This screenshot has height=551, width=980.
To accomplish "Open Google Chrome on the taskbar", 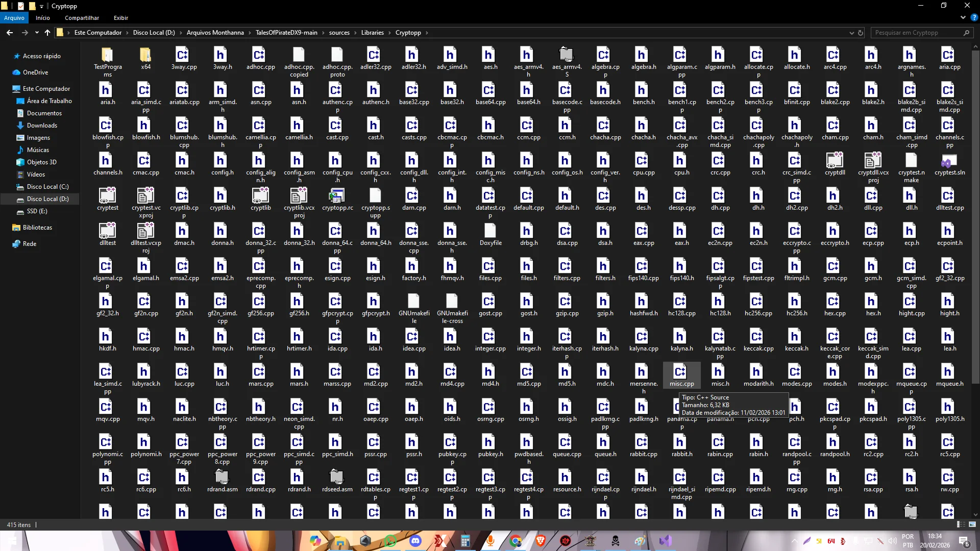I will [516, 540].
